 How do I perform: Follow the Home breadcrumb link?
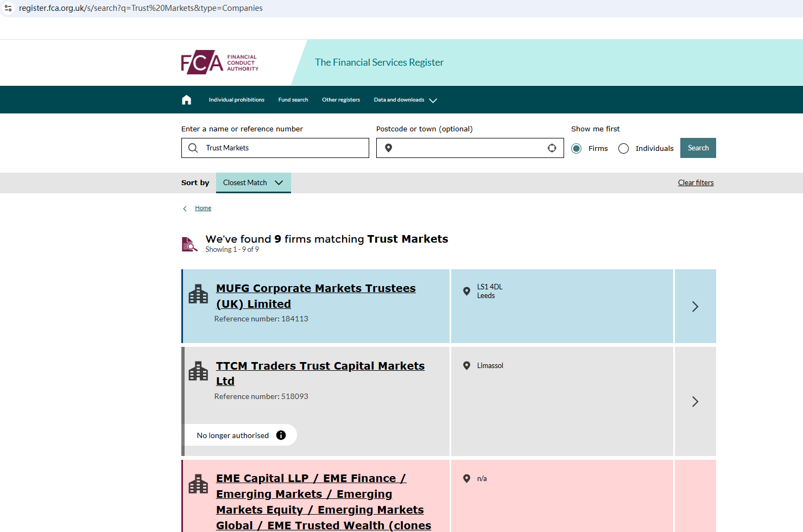pos(203,208)
